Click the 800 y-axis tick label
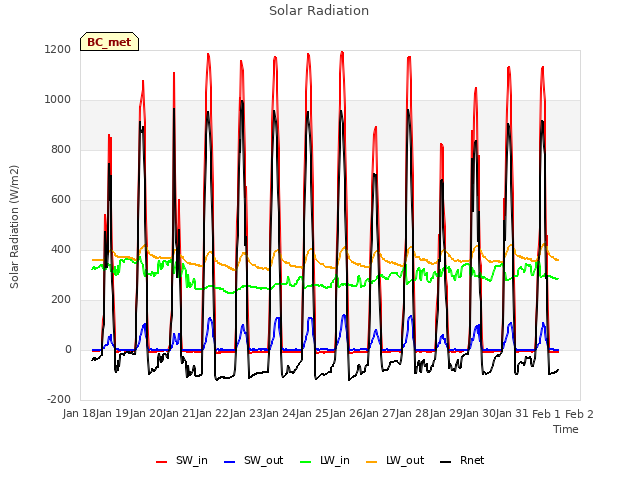This screenshot has width=640, height=480. pyautogui.click(x=61, y=149)
